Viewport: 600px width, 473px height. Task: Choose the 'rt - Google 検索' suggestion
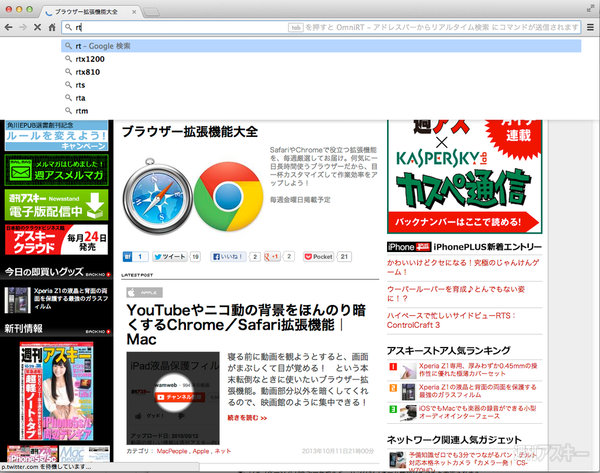[321, 46]
